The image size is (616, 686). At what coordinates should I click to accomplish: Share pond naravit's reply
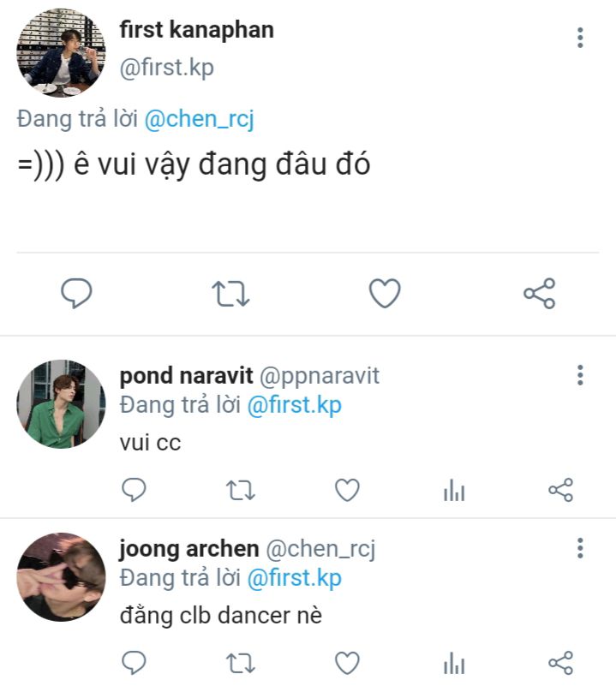(x=560, y=490)
